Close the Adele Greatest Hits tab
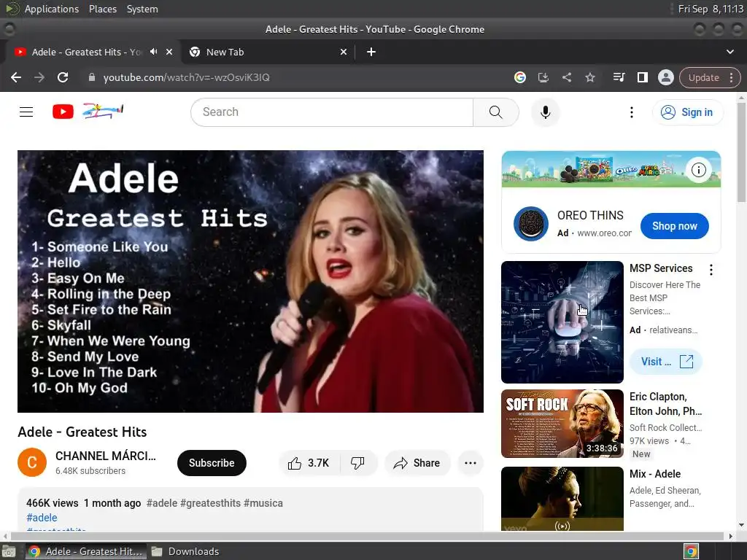Viewport: 747px width, 560px height. click(x=169, y=52)
